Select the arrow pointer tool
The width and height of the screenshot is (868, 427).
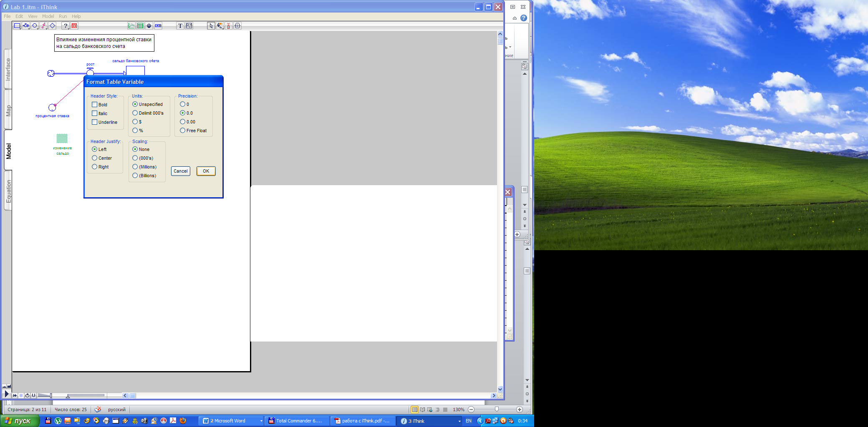click(211, 26)
